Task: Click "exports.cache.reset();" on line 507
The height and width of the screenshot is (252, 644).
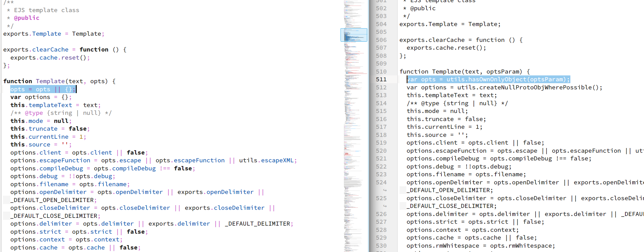Action: 446,48
